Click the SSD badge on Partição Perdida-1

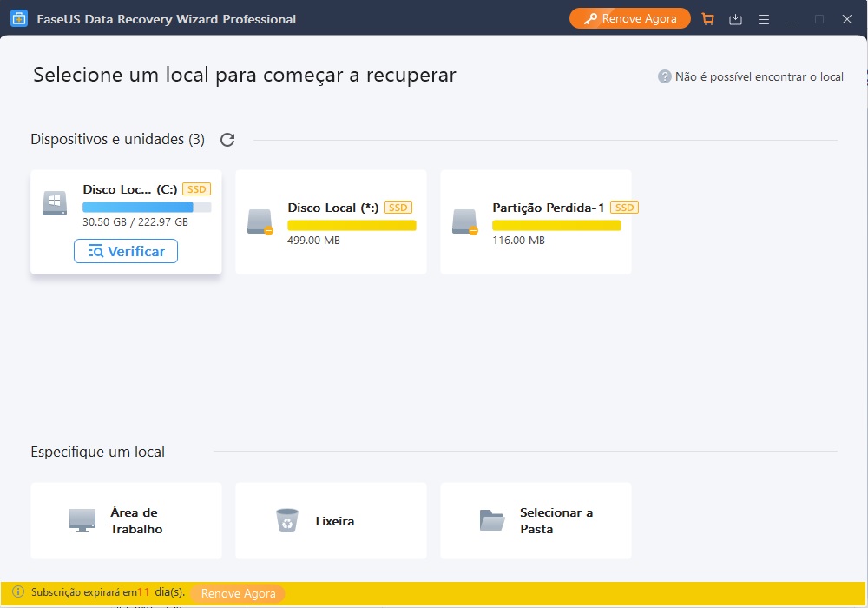[x=624, y=208]
